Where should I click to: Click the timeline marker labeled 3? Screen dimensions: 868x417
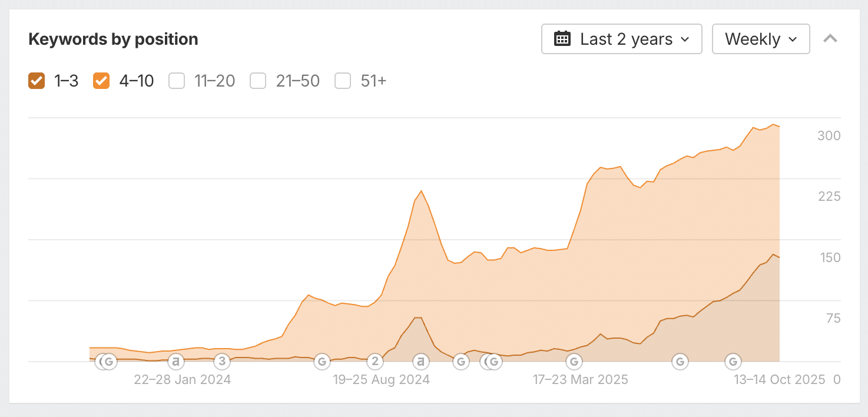pyautogui.click(x=221, y=361)
